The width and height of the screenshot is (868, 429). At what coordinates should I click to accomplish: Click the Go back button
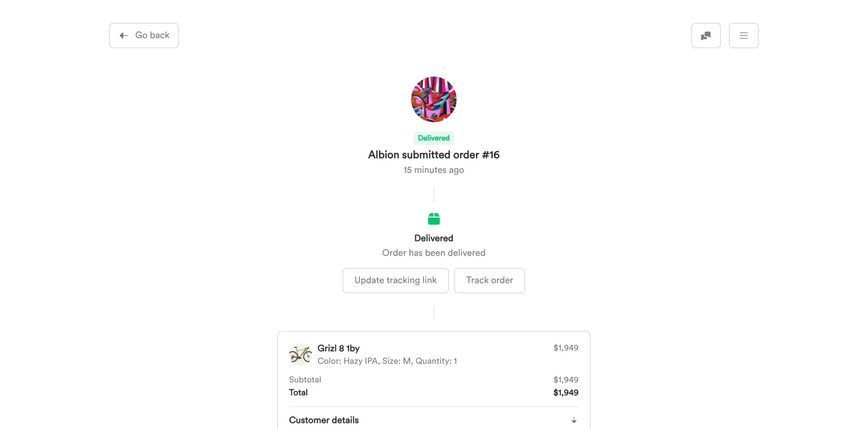[x=144, y=36]
